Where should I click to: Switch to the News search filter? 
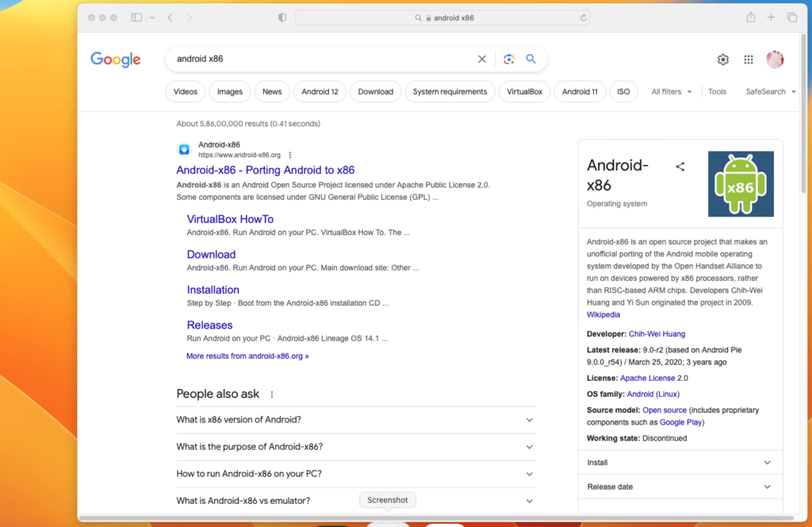272,91
